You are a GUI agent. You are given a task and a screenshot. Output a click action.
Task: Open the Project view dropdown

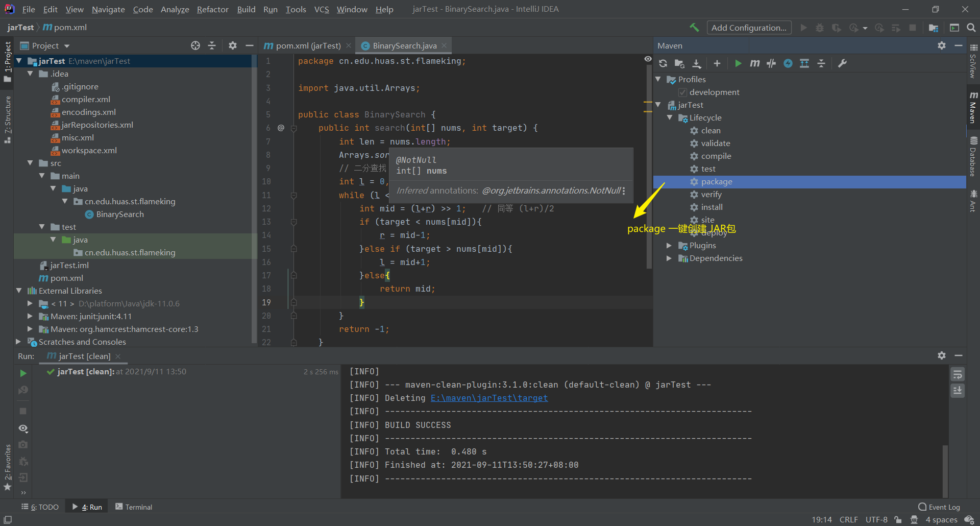67,46
